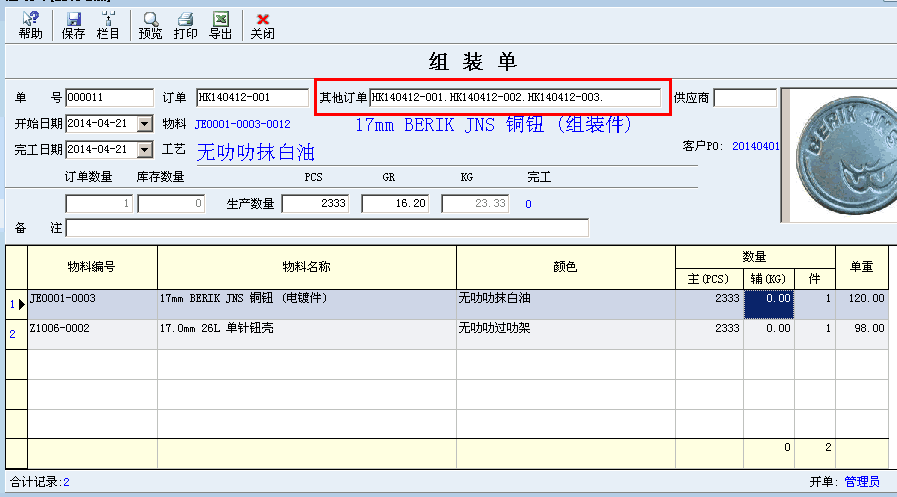Edit the 订单 field HK140412-001
Screen dimensions: 897x497
pyautogui.click(x=252, y=97)
